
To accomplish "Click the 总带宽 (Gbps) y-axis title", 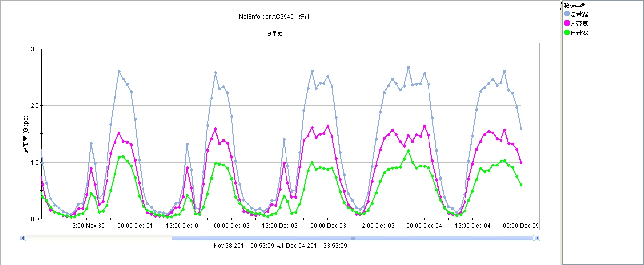I will click(x=26, y=136).
